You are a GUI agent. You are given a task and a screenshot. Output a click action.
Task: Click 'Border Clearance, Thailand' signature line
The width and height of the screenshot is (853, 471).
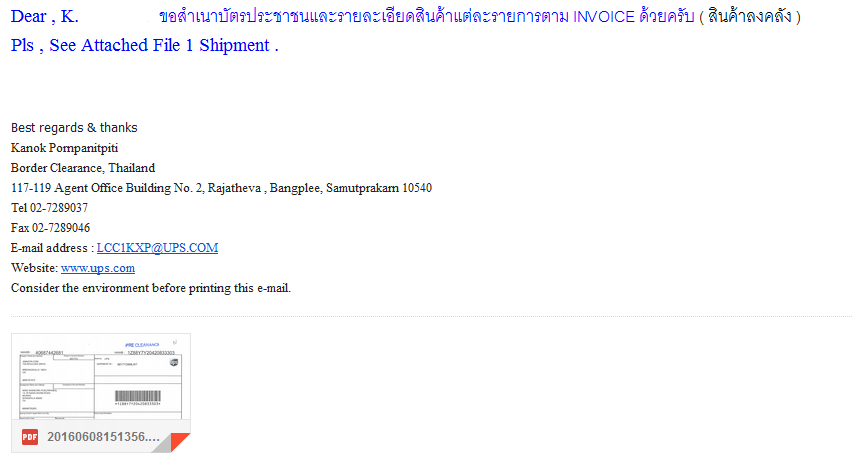coord(83,168)
